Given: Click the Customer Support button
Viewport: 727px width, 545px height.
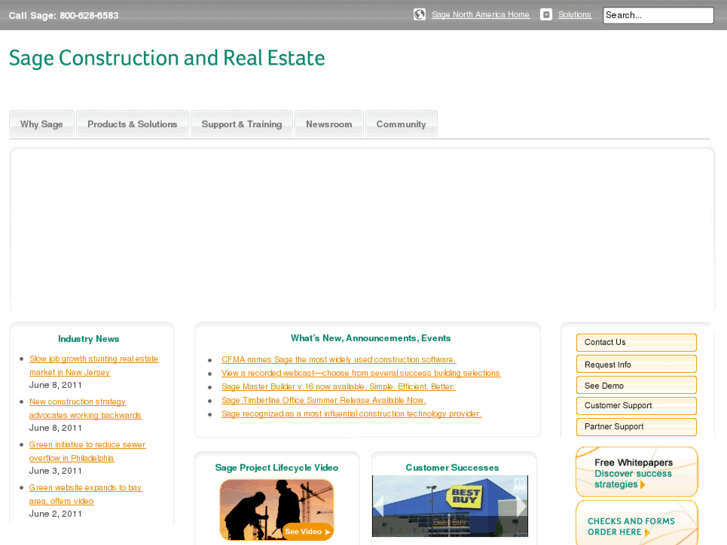Looking at the screenshot, I should click(x=636, y=405).
